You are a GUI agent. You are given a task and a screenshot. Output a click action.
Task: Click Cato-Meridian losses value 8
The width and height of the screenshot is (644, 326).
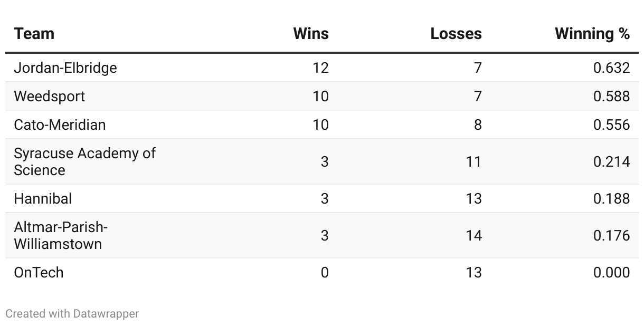pos(478,125)
